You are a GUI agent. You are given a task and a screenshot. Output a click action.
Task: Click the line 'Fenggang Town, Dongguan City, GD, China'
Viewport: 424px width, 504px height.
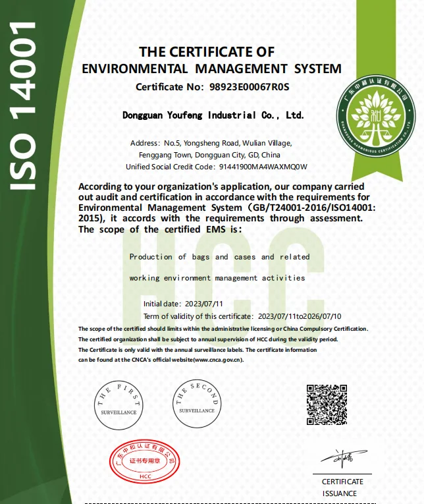[209, 155]
